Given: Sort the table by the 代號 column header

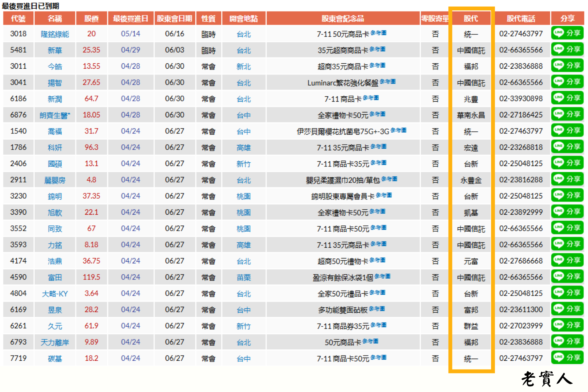Looking at the screenshot, I should point(18,18).
